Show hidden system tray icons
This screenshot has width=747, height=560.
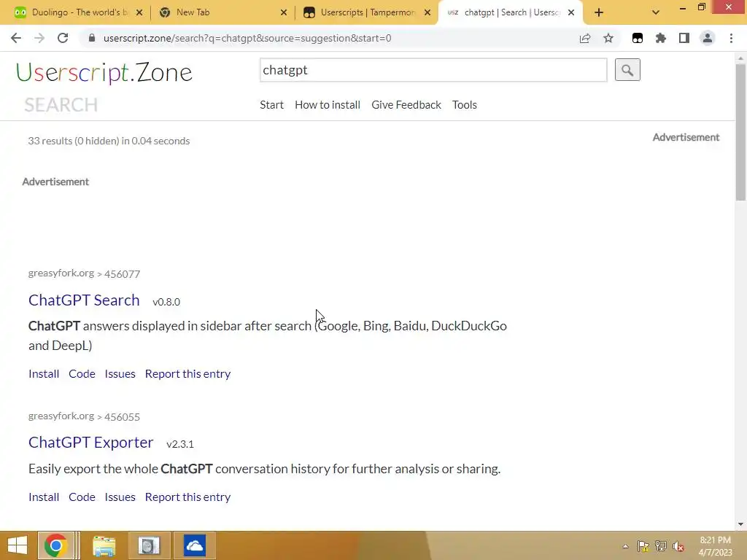coord(625,546)
